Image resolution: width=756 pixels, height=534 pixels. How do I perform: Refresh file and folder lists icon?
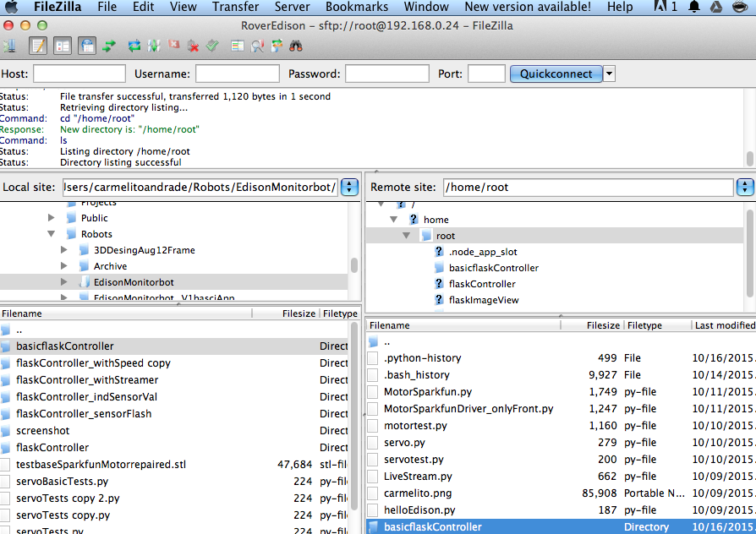click(134, 46)
